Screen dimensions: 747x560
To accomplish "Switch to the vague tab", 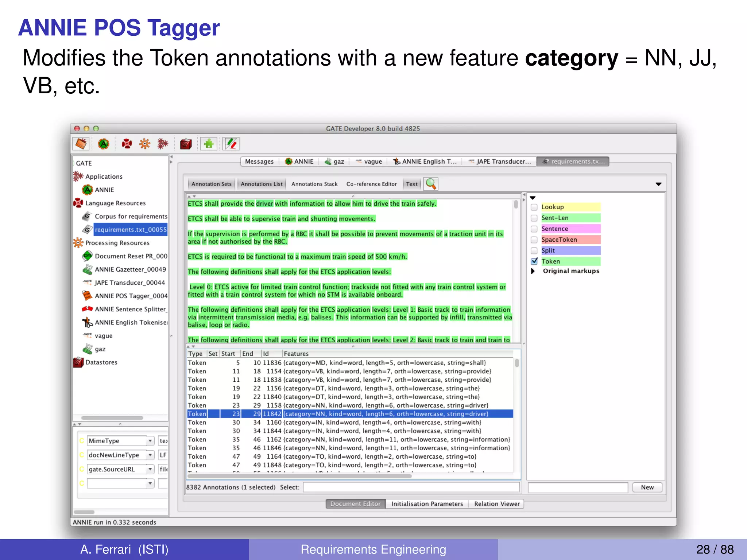I will [x=369, y=162].
